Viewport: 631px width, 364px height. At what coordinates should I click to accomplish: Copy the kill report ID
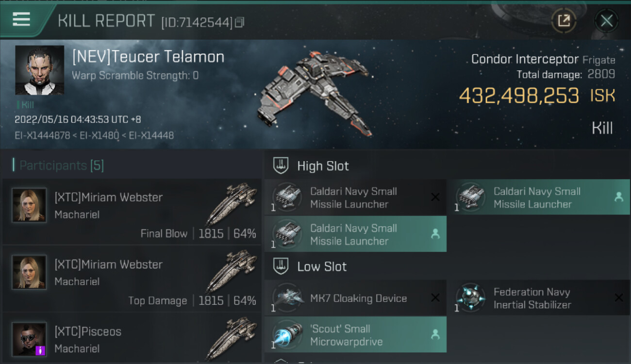[239, 22]
